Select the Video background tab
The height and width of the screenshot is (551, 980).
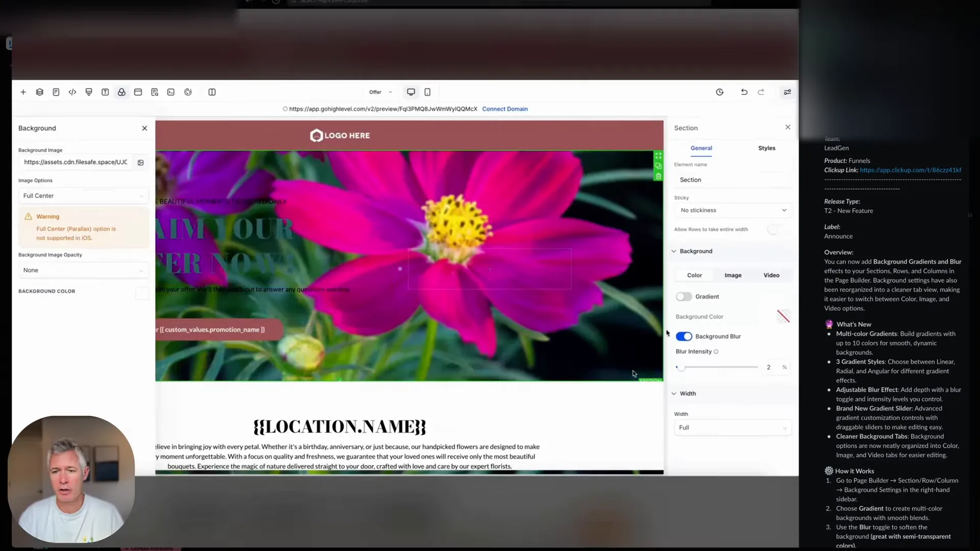click(x=771, y=275)
